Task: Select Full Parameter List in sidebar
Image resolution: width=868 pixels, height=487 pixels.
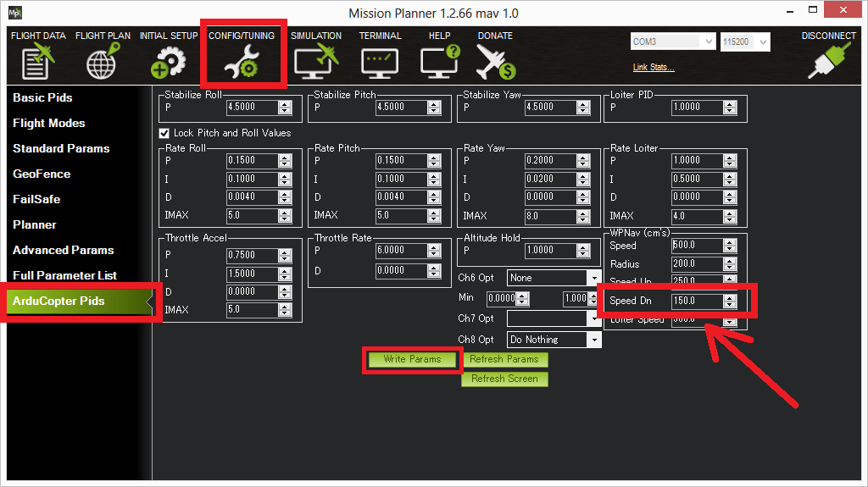Action: 65,275
